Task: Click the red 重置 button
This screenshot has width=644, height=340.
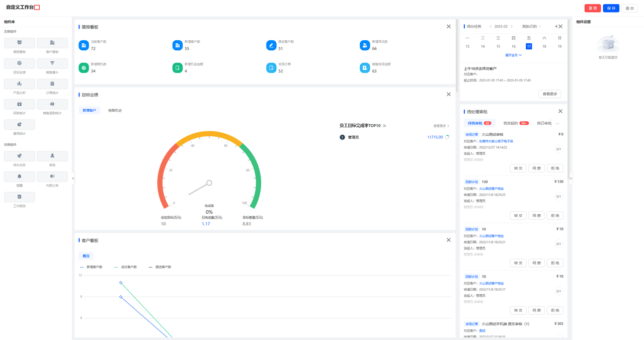Action: tap(593, 8)
